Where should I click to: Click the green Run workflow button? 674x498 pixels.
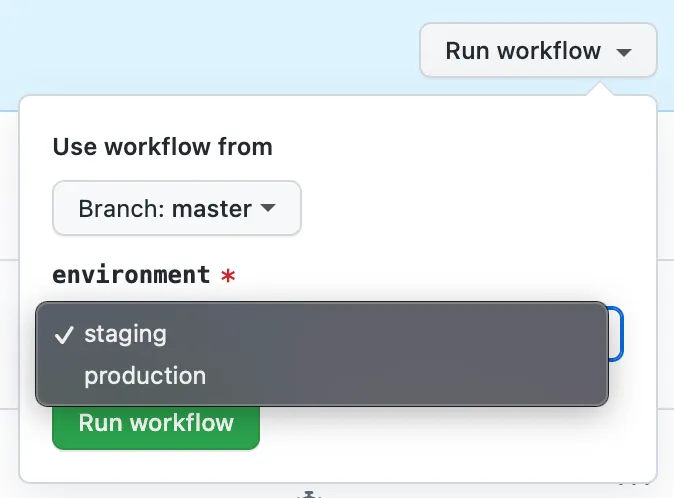pyautogui.click(x=156, y=423)
